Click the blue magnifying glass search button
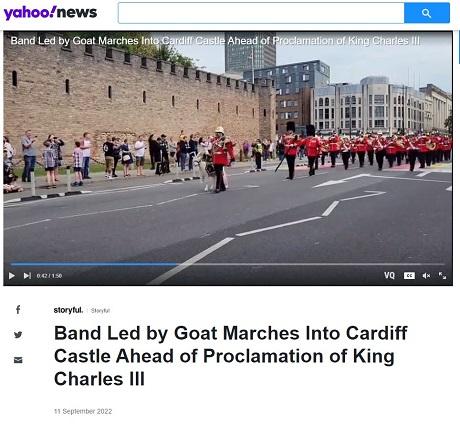 pos(427,13)
